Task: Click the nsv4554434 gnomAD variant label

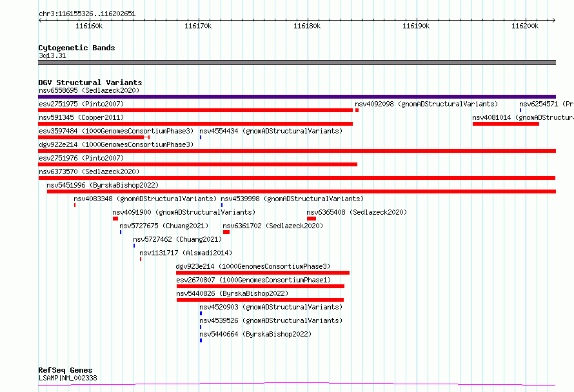Action: [271, 131]
